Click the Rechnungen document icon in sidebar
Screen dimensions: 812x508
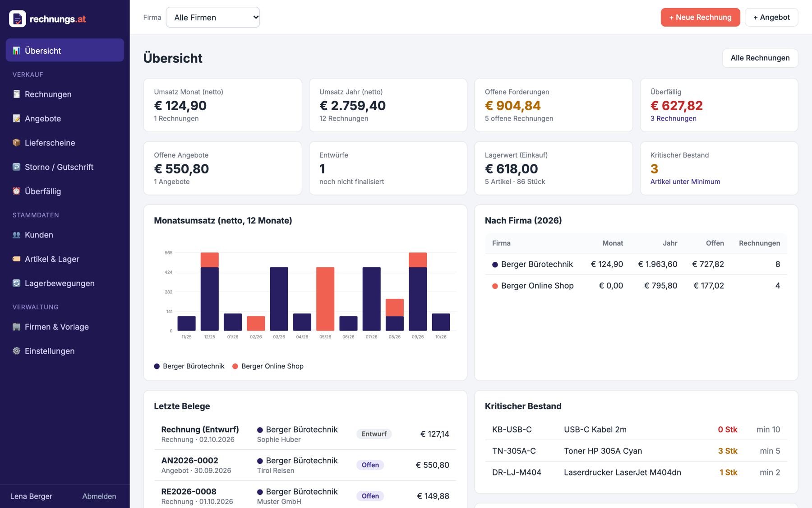tap(16, 94)
